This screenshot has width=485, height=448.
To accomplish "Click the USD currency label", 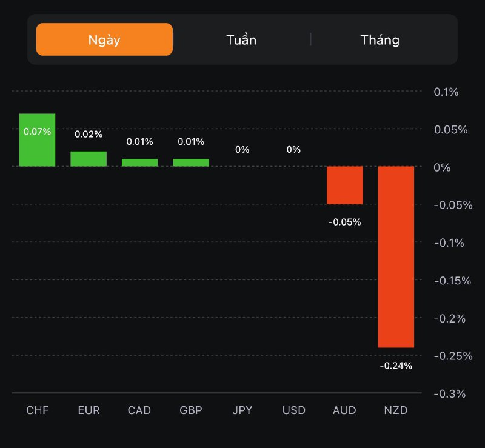I will pos(293,410).
